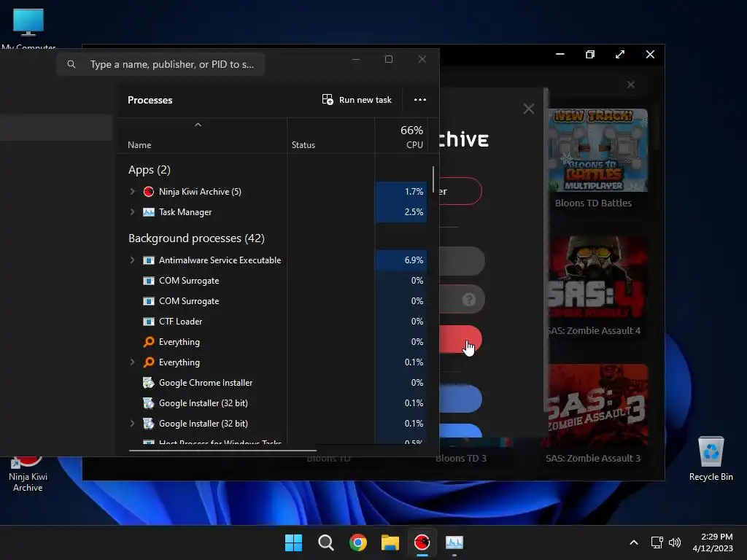Open the clock and date panel
The image size is (747, 560).
(713, 542)
